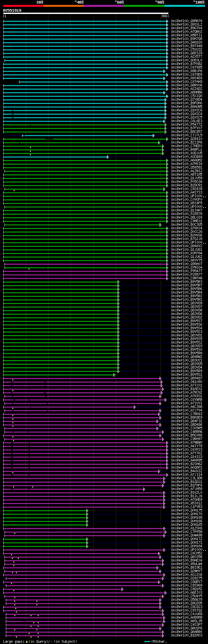
Task: Click the UniRef100_C8S439 label
Action: 187,189
